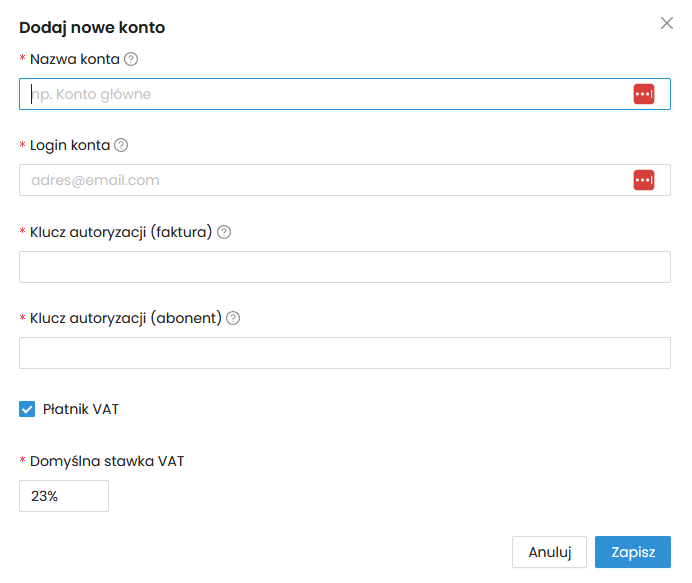Click the help icon beside Login konta
This screenshot has height=583, width=692.
(121, 145)
